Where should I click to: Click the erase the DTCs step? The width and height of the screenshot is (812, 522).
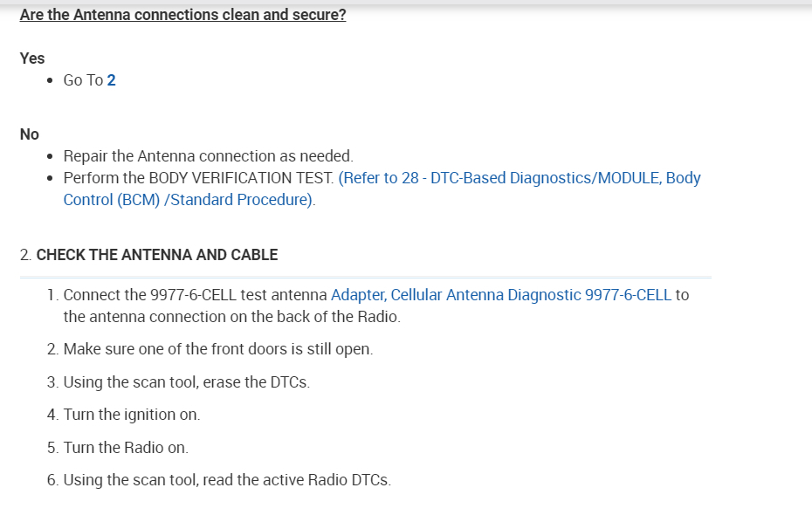coord(186,382)
